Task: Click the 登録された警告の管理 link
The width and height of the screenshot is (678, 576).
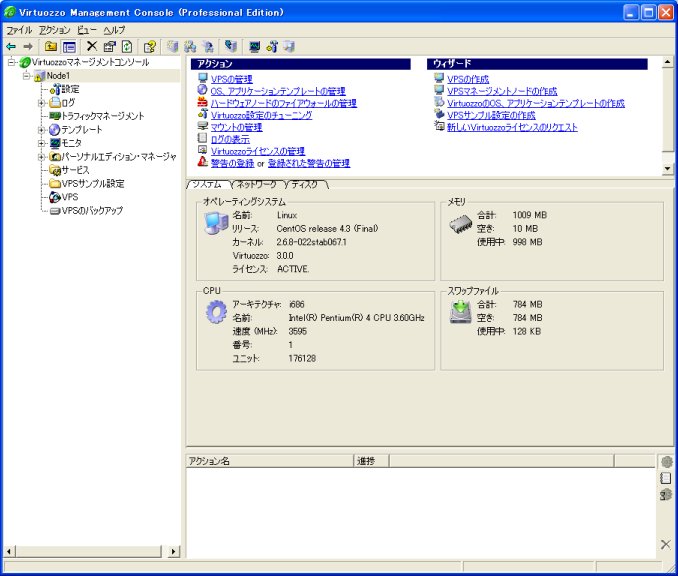Action: [309, 163]
